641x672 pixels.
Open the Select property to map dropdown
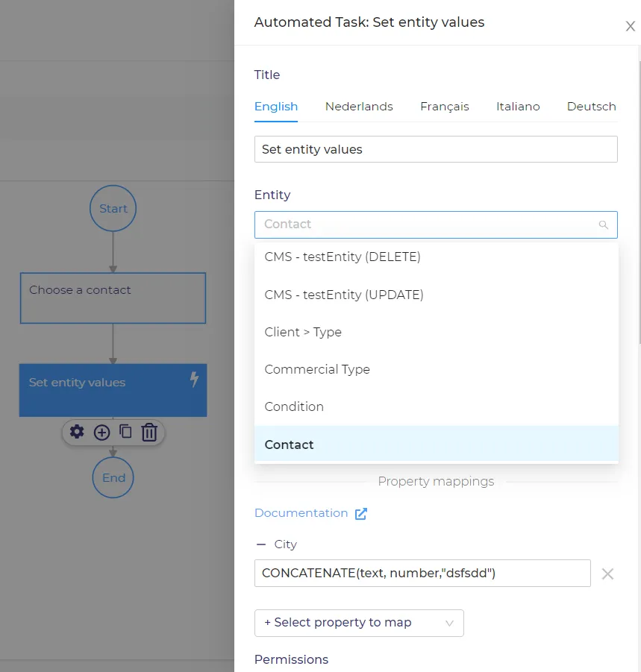359,623
